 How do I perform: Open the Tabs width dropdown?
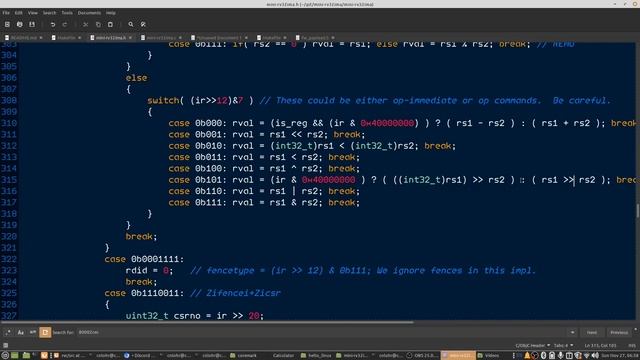(x=563, y=345)
